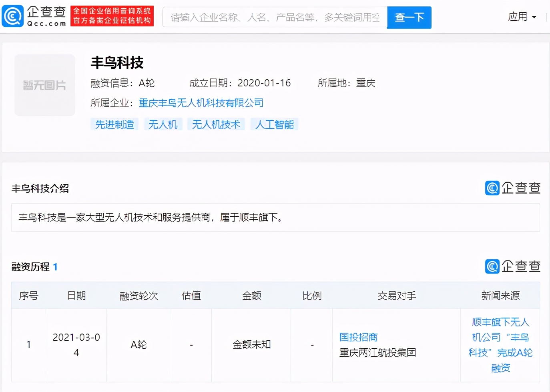Select the 无人机 tag
The height and width of the screenshot is (392, 550).
pyautogui.click(x=163, y=124)
